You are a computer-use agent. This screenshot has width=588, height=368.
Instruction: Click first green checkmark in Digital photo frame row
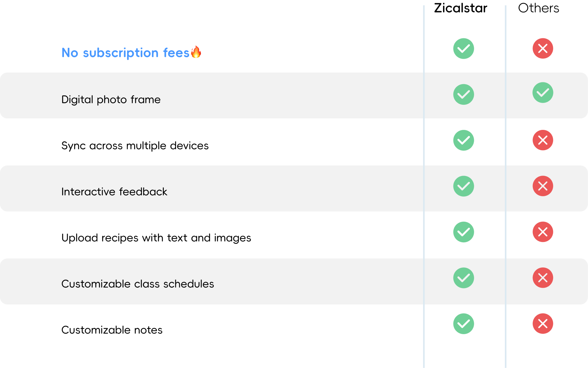463,94
